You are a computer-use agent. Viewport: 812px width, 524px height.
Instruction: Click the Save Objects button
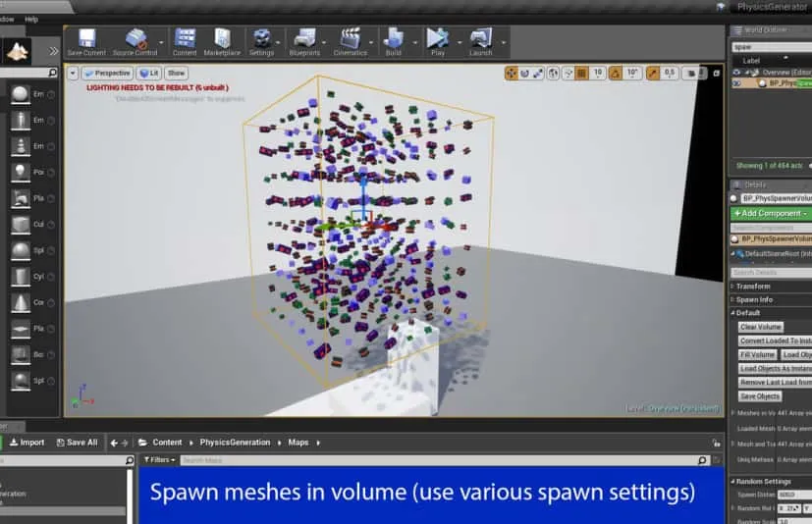tap(760, 396)
